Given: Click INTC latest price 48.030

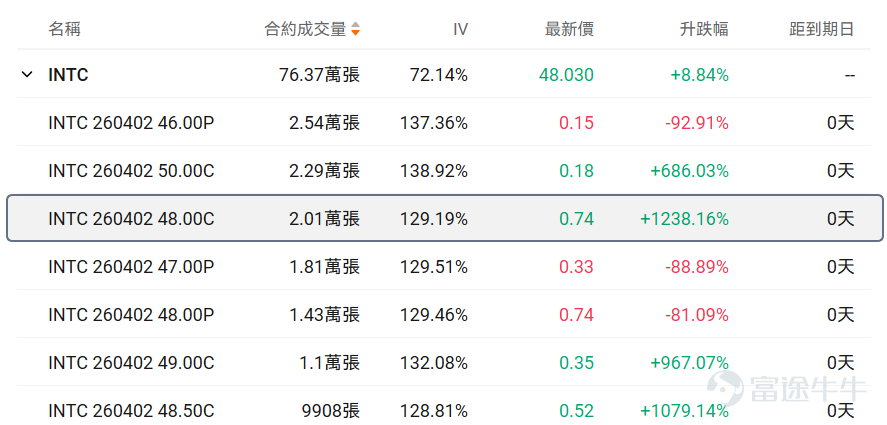Looking at the screenshot, I should (567, 75).
